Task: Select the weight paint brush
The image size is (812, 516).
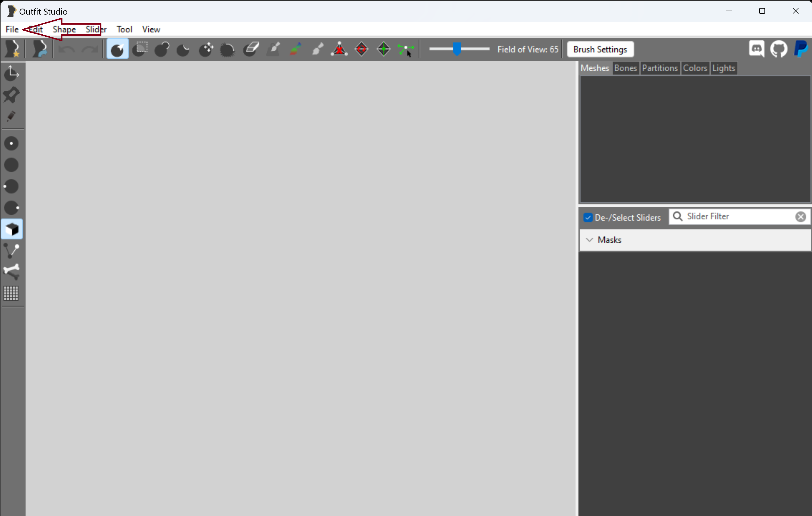Action: coord(273,49)
